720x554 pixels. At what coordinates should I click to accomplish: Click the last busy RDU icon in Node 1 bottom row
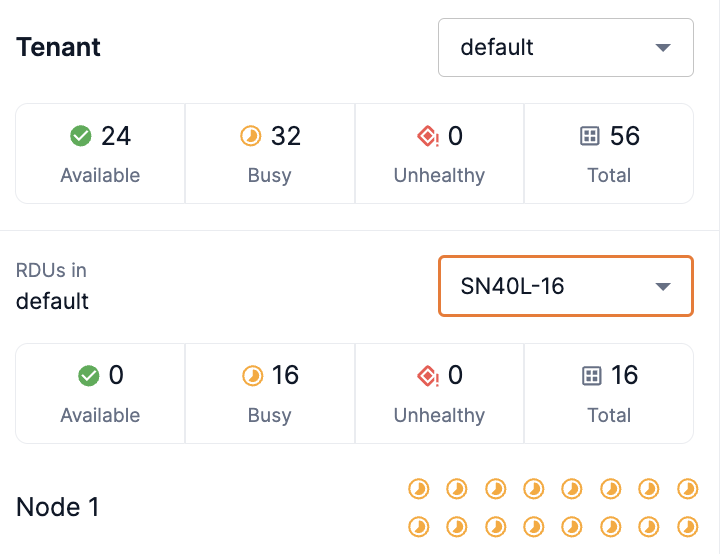(687, 525)
